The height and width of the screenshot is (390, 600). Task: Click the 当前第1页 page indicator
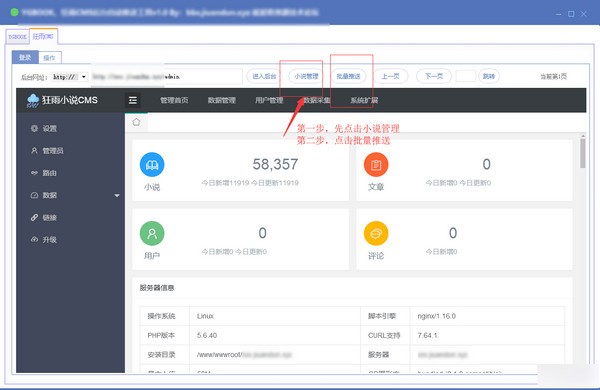point(553,77)
